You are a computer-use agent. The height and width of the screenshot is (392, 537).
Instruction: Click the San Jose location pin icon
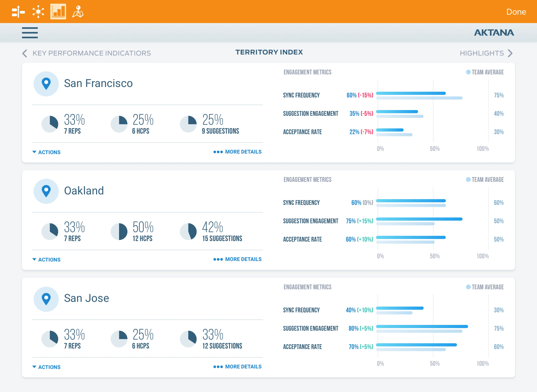(x=46, y=299)
